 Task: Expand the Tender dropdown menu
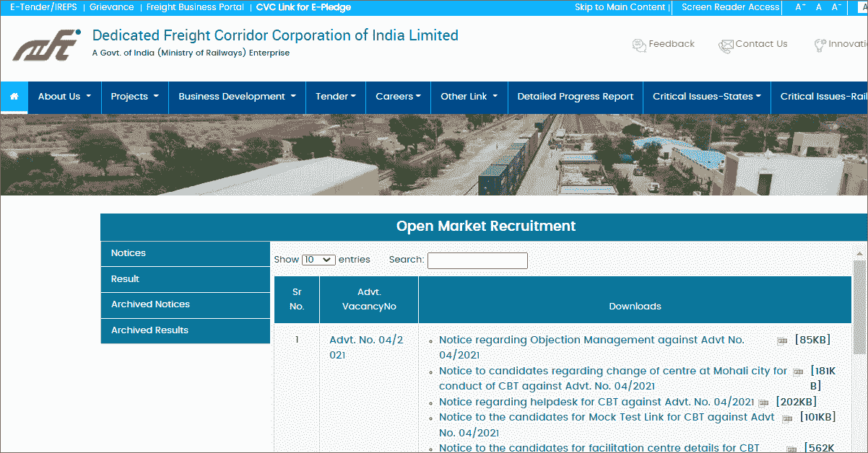tap(335, 97)
